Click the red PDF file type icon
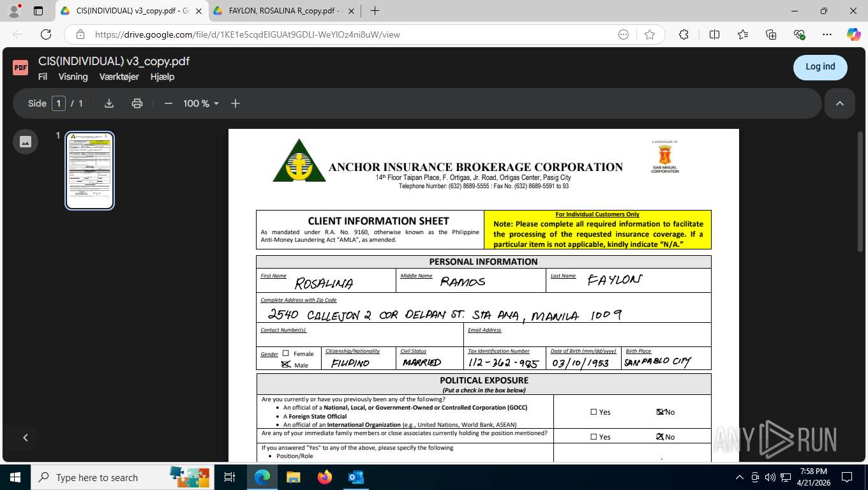The image size is (868, 490). tap(20, 67)
